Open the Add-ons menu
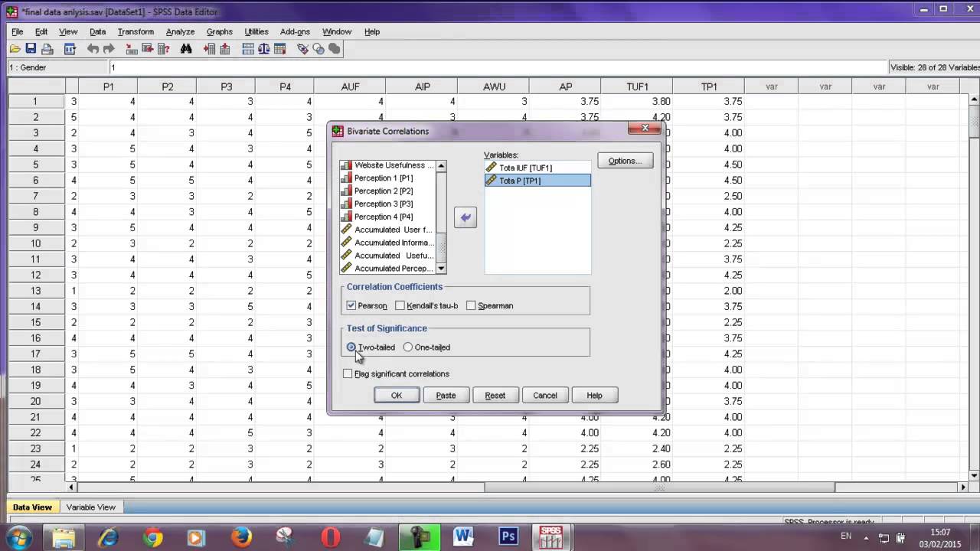This screenshot has width=980, height=551. pyautogui.click(x=295, y=31)
